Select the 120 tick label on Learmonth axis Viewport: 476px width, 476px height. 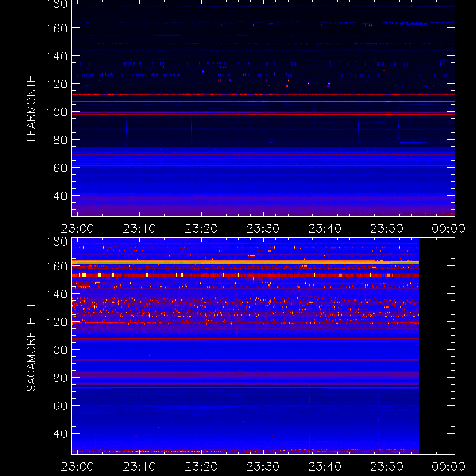click(57, 84)
